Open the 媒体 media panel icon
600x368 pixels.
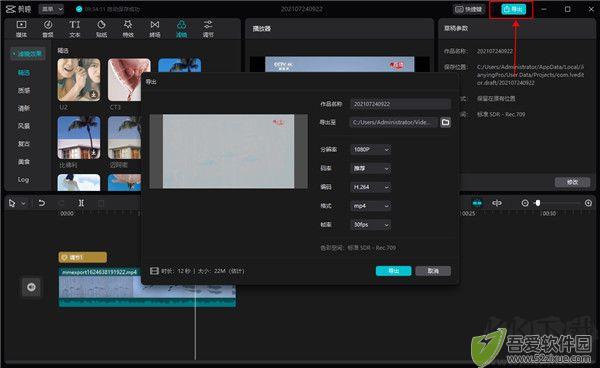tap(21, 29)
